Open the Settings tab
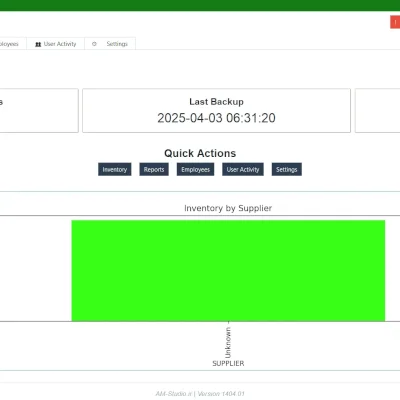 110,44
